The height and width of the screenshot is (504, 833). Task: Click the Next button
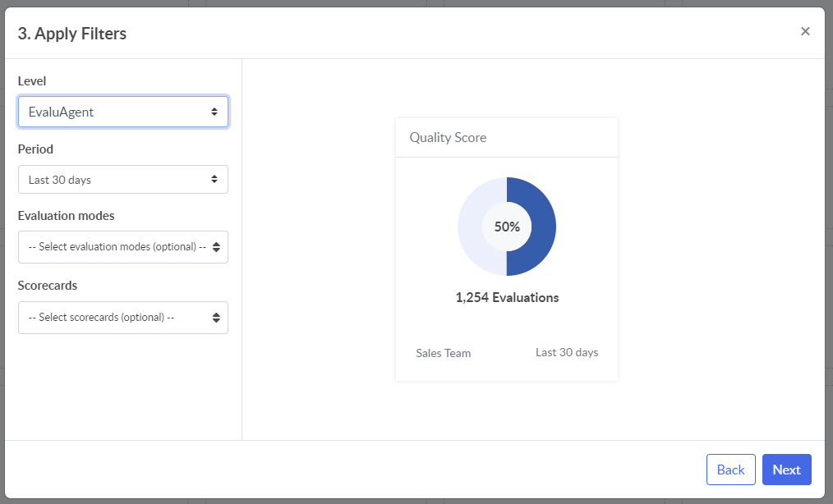click(x=787, y=470)
